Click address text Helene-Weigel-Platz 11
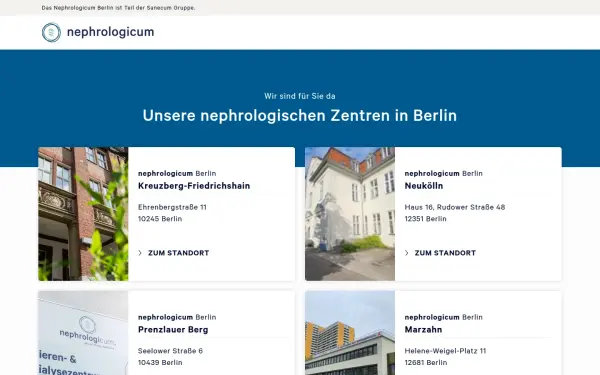The image size is (600, 375). click(x=445, y=351)
